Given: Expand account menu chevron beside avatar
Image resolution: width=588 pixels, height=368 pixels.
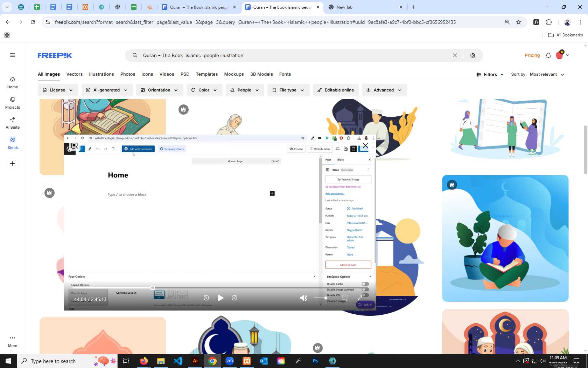Looking at the screenshot, I should click(568, 55).
